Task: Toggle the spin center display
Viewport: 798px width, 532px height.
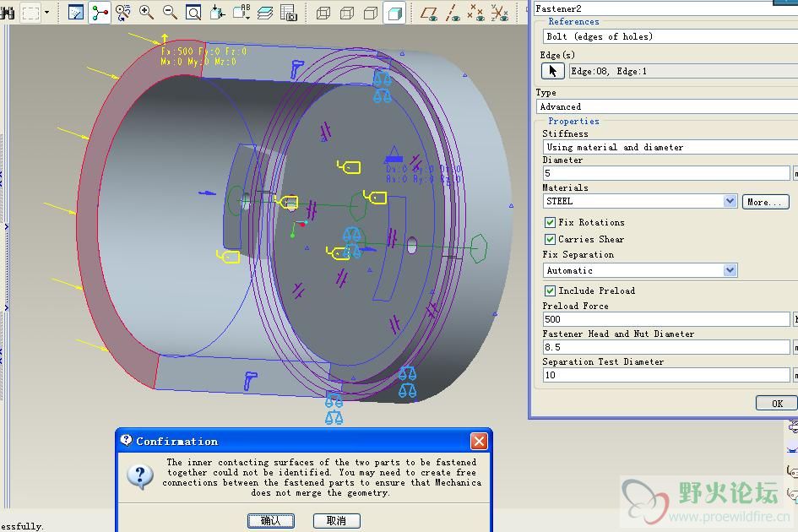Action: click(x=100, y=12)
